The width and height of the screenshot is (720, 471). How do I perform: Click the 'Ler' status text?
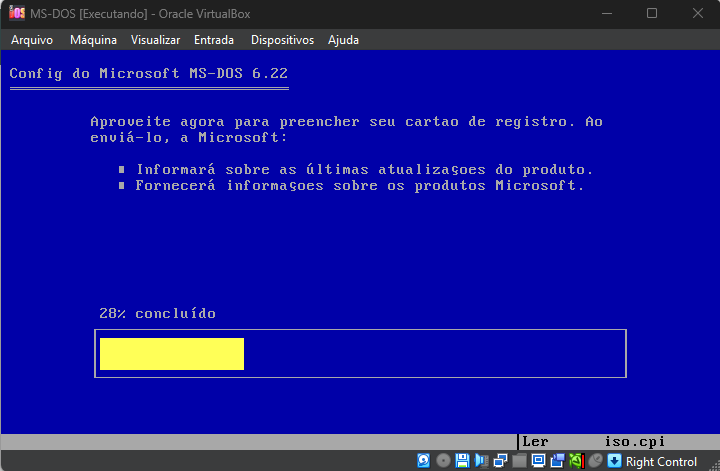point(535,442)
